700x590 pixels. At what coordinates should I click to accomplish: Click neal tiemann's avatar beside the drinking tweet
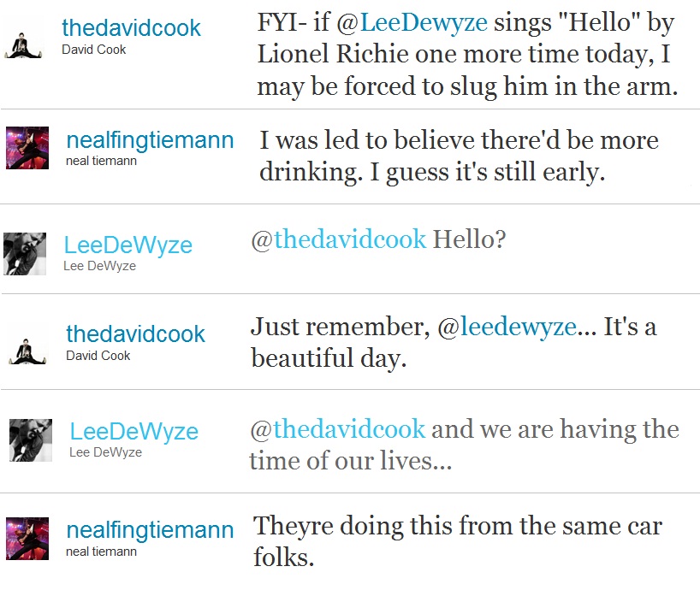tap(27, 147)
